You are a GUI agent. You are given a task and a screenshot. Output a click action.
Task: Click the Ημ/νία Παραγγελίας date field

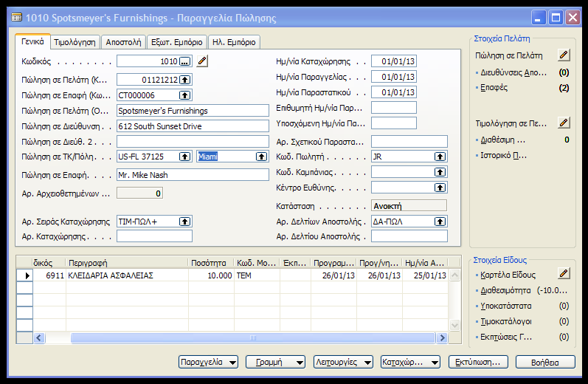pos(394,77)
